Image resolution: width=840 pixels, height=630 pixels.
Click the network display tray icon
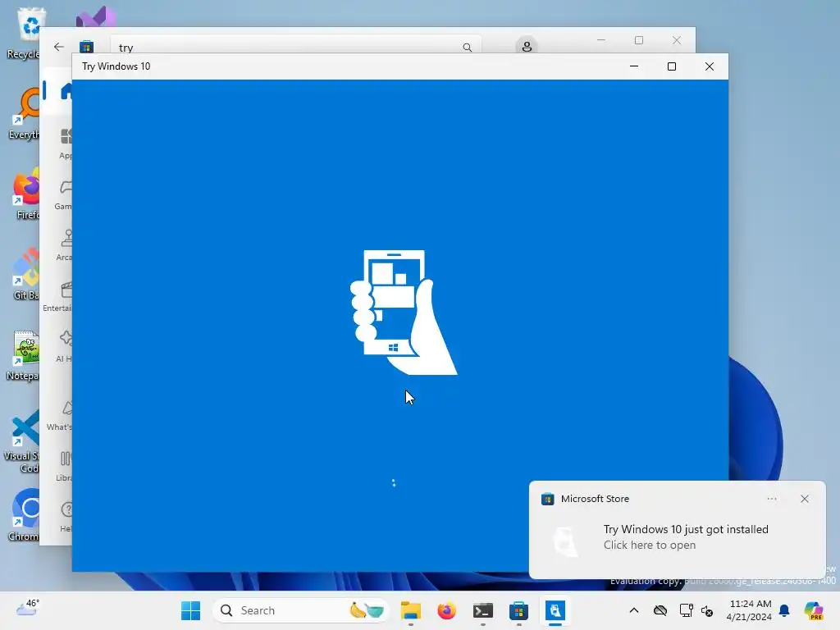pos(686,610)
